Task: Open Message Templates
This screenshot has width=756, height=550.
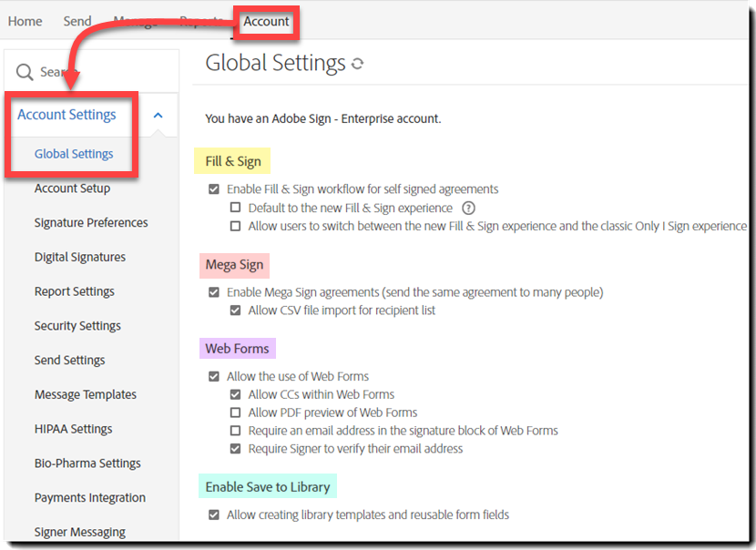Action: tap(86, 395)
